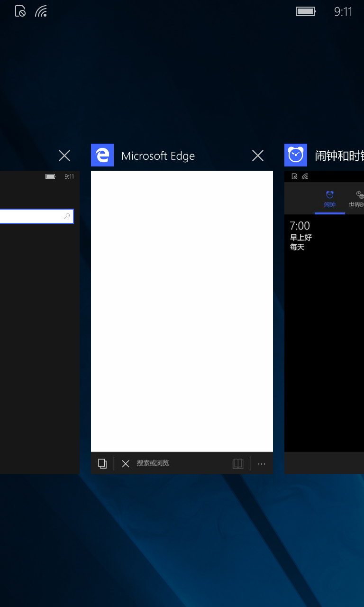Open the Edge more options ellipsis
This screenshot has width=364, height=607.
point(262,464)
